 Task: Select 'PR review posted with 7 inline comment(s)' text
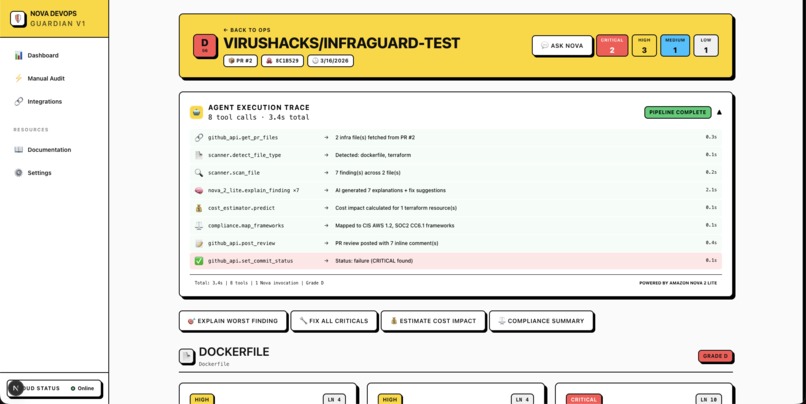coord(387,243)
